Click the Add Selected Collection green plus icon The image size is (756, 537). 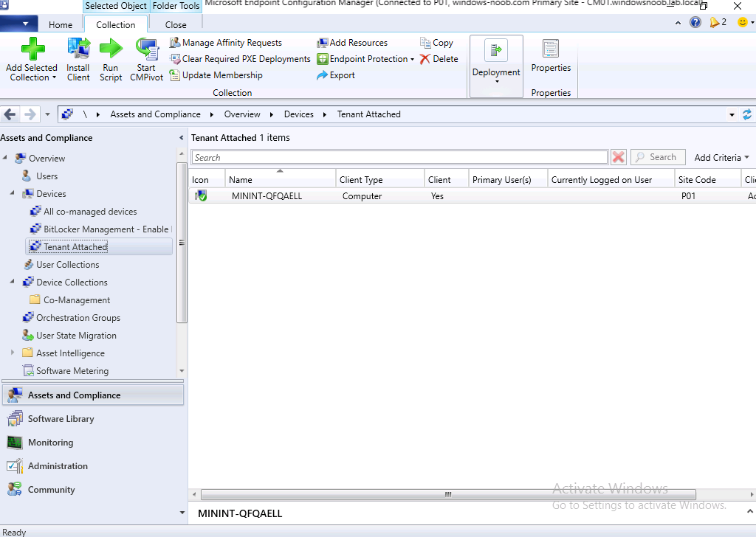32,49
